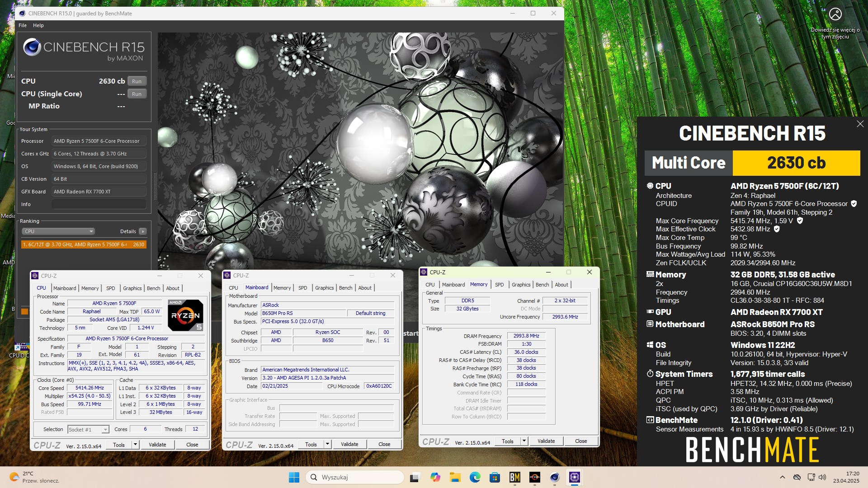Image resolution: width=868 pixels, height=488 pixels.
Task: Click the Info input field
Action: pyautogui.click(x=99, y=204)
